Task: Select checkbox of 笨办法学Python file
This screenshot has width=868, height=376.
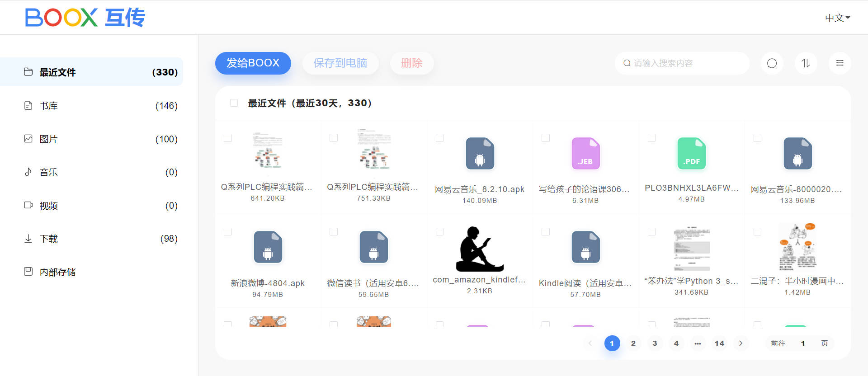Action: pyautogui.click(x=651, y=231)
